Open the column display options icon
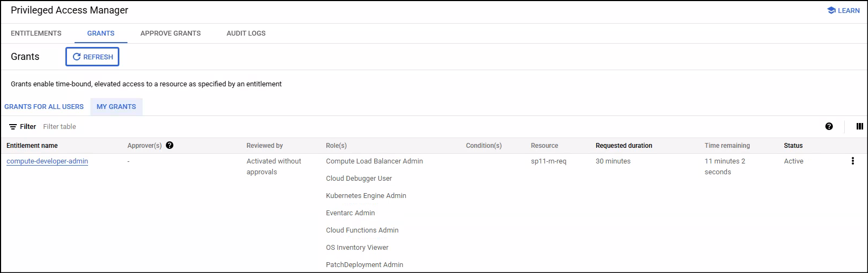 point(859,126)
